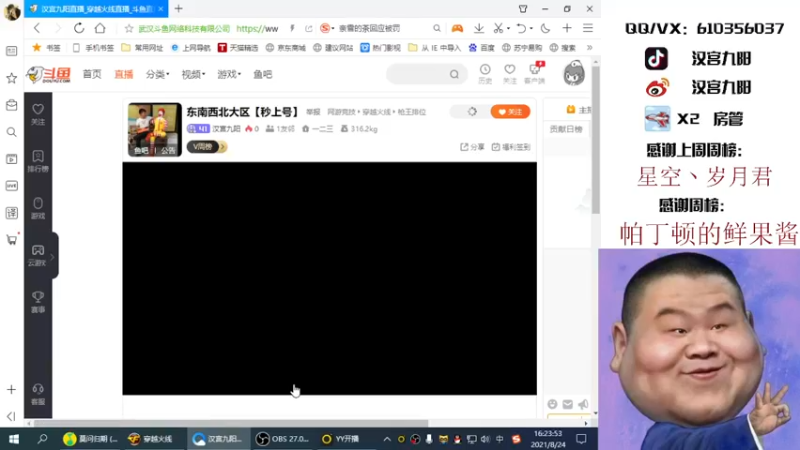Open the 关注 heart icon in header
Image resolution: width=800 pixels, height=450 pixels.
(x=509, y=73)
